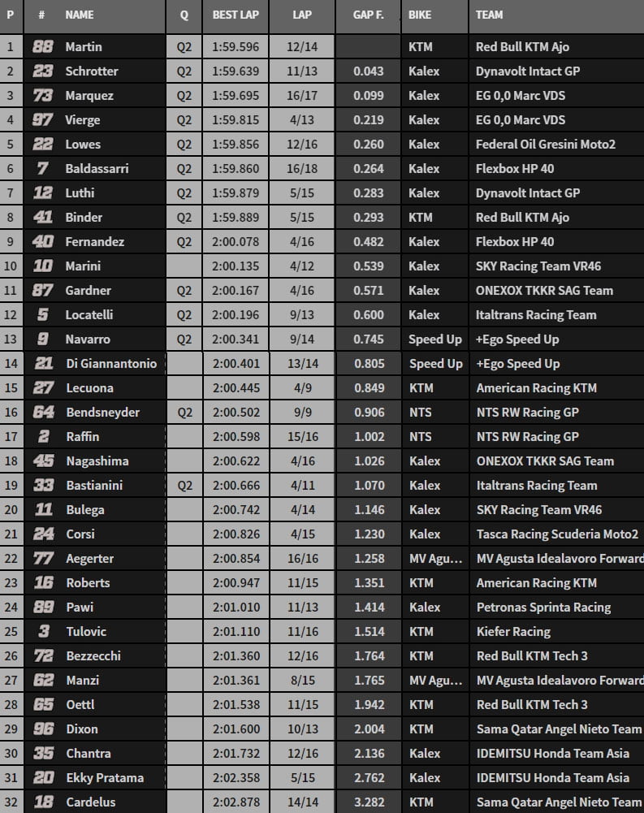Click the number 88 badge for Martin

point(42,47)
